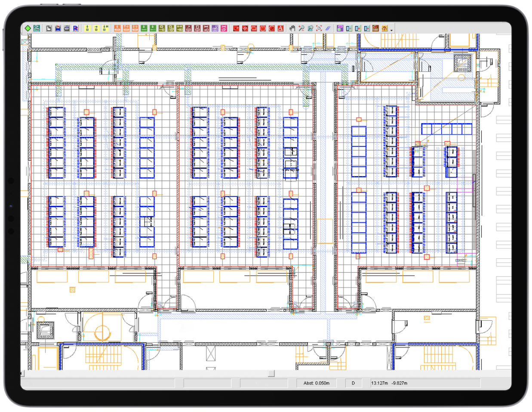532x412 pixels.
Task: Select the red text 'A' tool
Action: click(280, 28)
